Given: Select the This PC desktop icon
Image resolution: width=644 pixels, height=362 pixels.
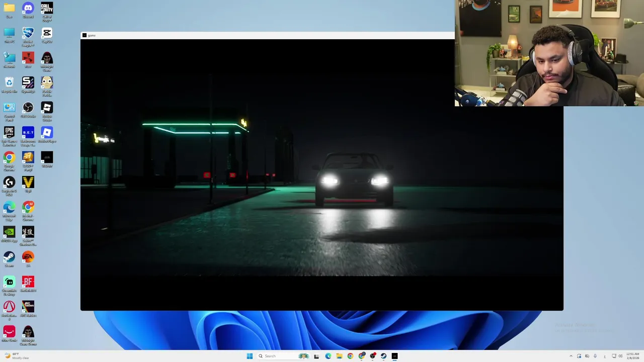Looking at the screenshot, I should tap(9, 35).
